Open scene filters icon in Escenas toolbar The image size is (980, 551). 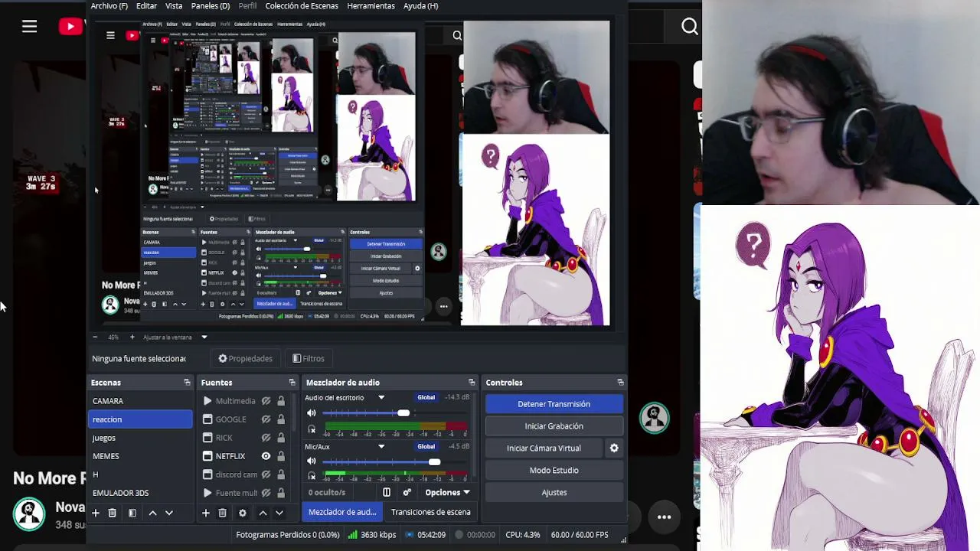click(132, 513)
